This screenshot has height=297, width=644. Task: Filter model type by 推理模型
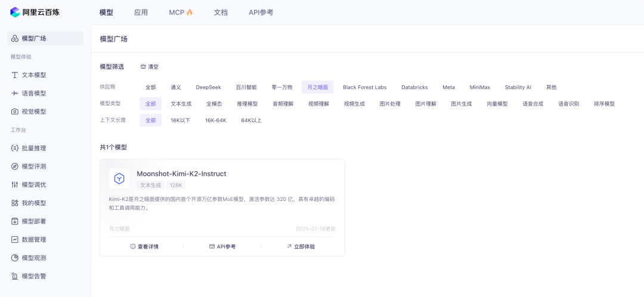[247, 104]
